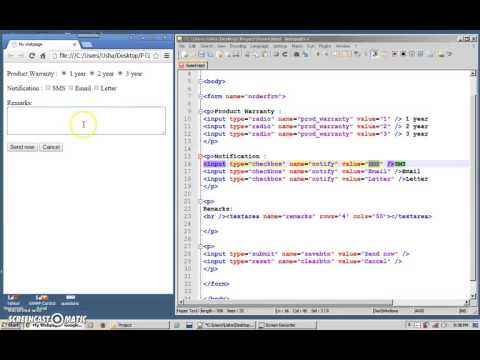Check the Email notification checkbox
The width and height of the screenshot is (480, 360).
click(x=70, y=88)
